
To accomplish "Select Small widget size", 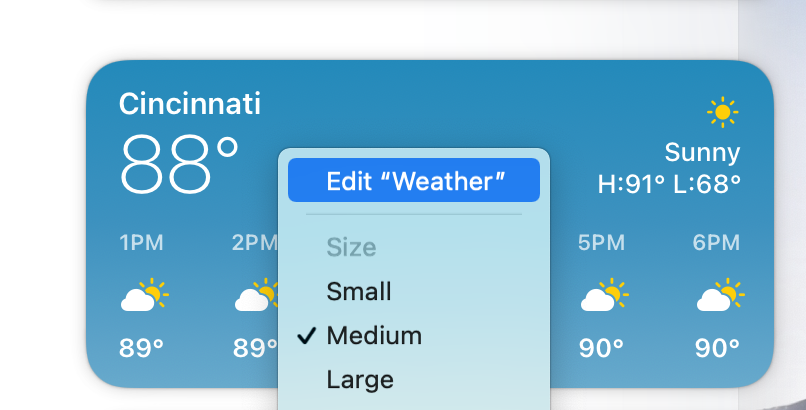I will (359, 292).
